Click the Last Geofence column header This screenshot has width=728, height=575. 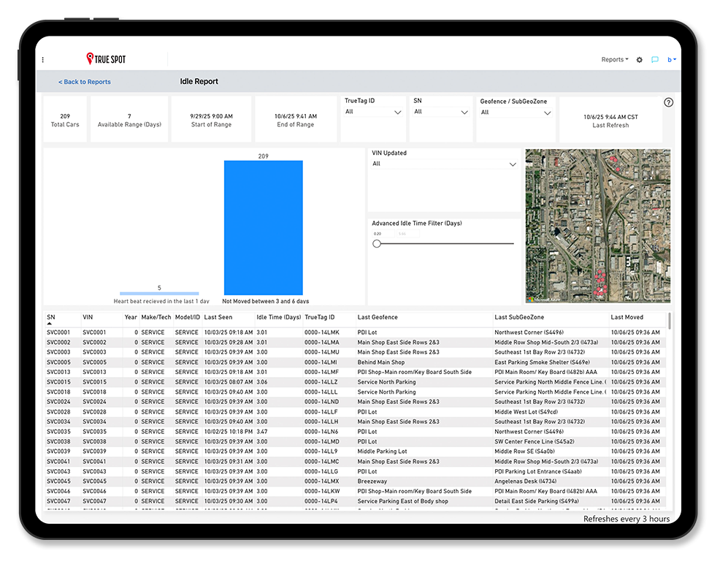[378, 317]
